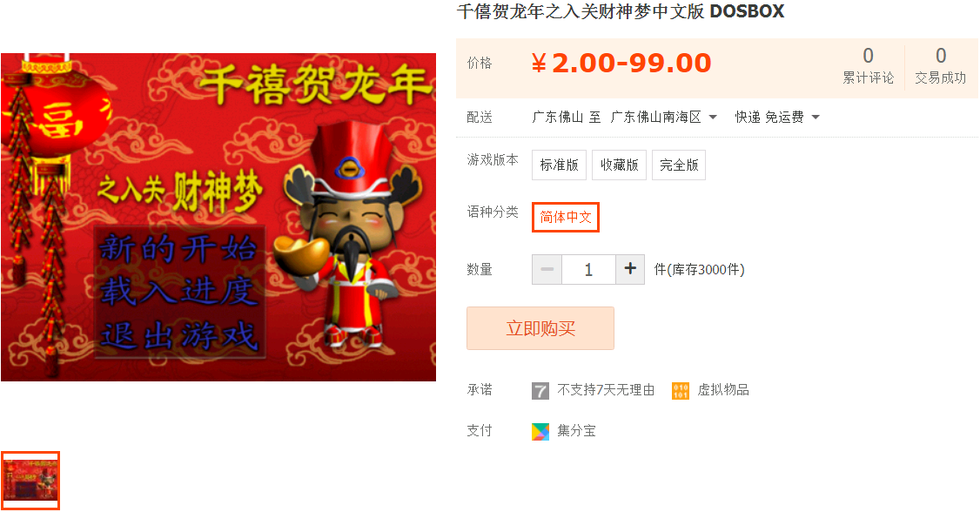Select the 标准版 game version option
980x512 pixels.
click(559, 165)
